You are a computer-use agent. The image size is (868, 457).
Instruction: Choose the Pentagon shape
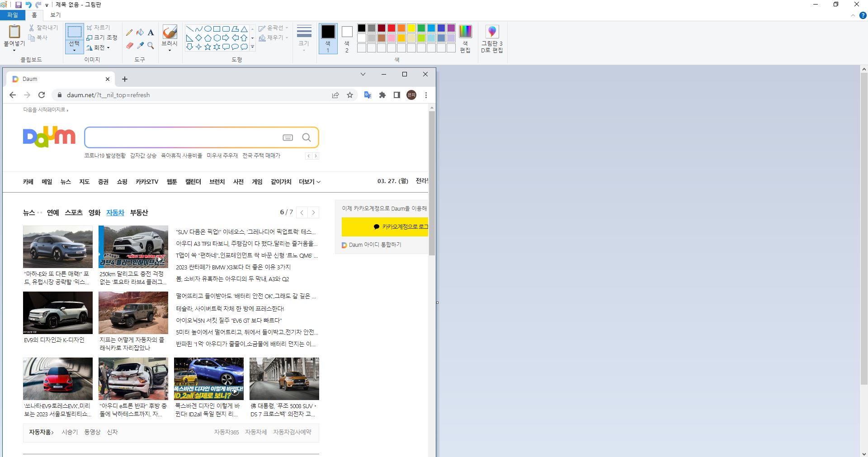coord(208,38)
